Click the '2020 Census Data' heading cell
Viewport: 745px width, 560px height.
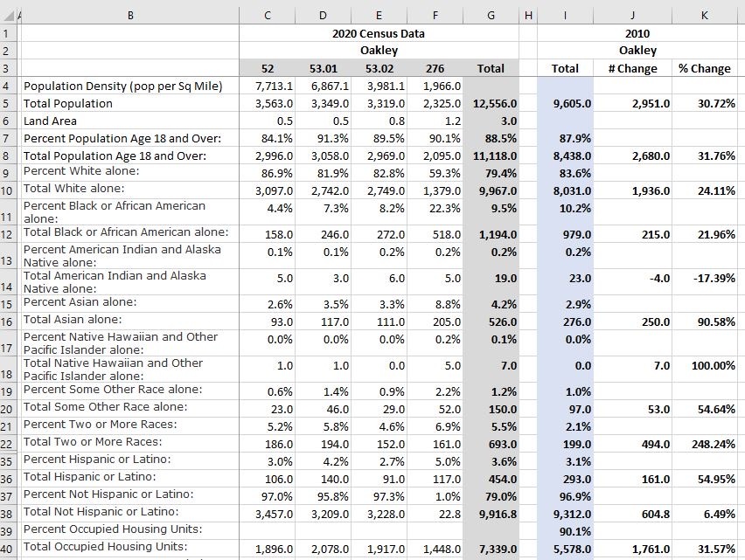click(x=379, y=33)
